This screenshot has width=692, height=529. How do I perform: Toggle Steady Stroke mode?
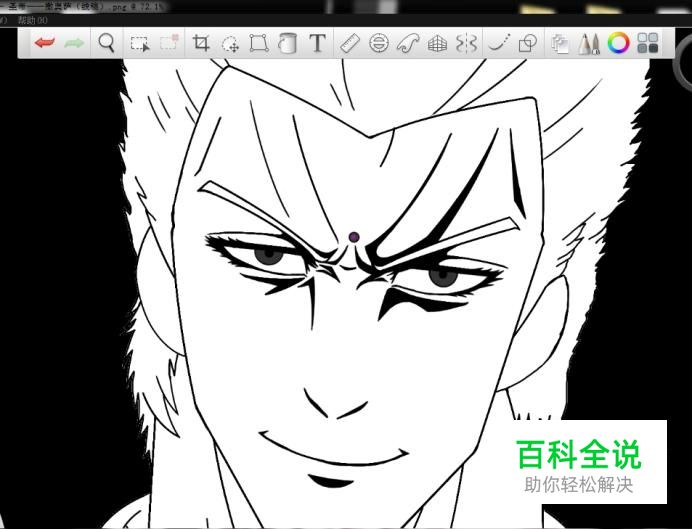[499, 43]
